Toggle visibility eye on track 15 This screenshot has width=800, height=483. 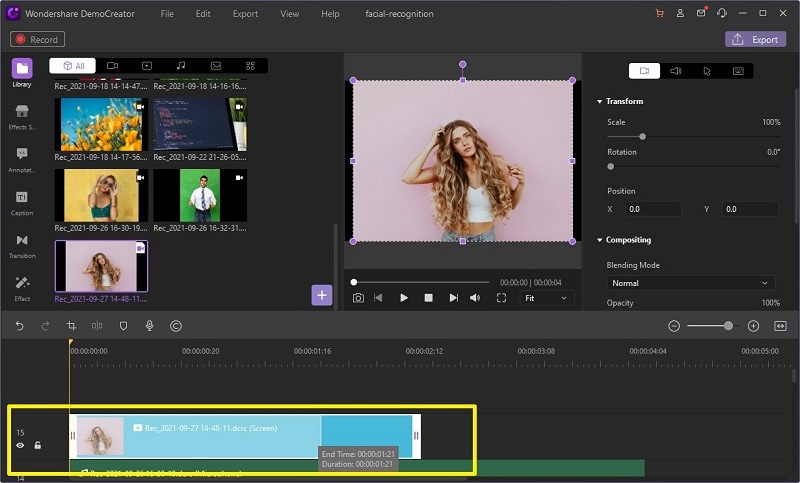pyautogui.click(x=20, y=445)
